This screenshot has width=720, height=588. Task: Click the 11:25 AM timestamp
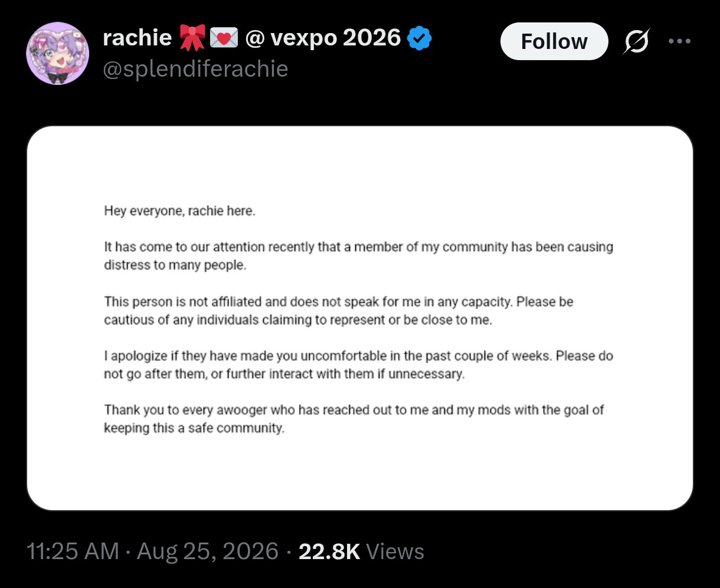(x=73, y=551)
